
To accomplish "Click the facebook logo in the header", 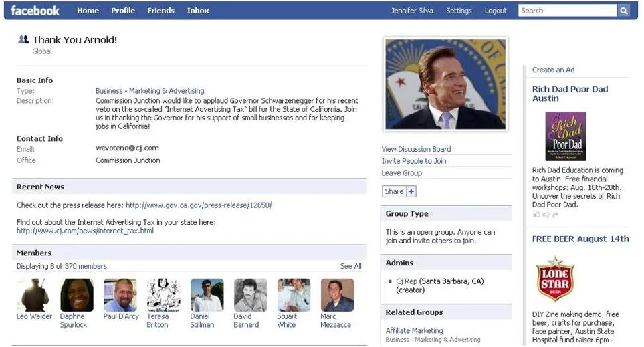I will 35,11.
